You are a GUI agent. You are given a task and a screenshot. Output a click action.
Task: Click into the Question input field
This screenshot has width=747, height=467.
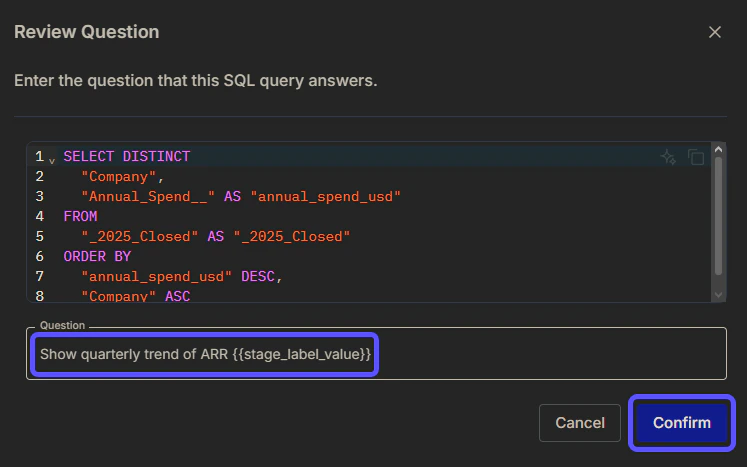pyautogui.click(x=376, y=354)
